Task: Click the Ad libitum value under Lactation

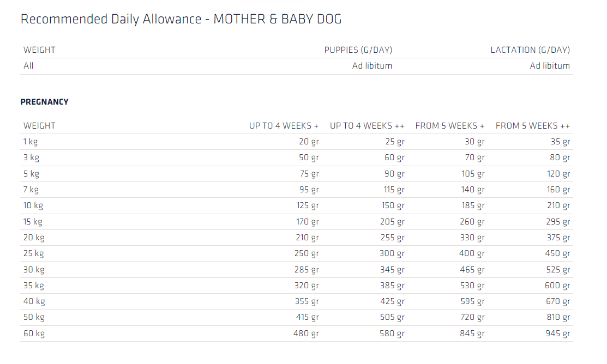Action: click(550, 66)
